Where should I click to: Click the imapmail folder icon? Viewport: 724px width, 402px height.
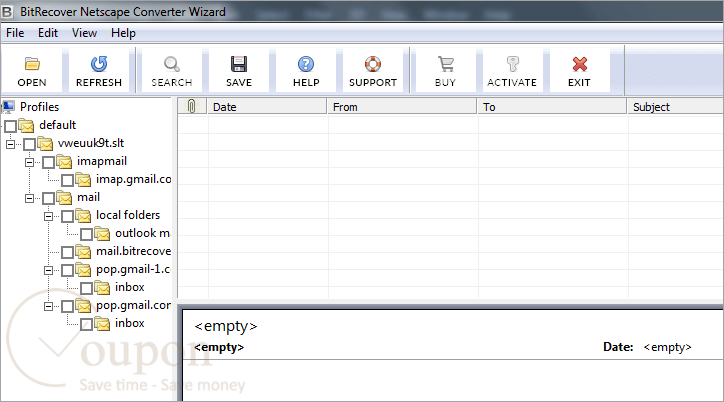(64, 162)
